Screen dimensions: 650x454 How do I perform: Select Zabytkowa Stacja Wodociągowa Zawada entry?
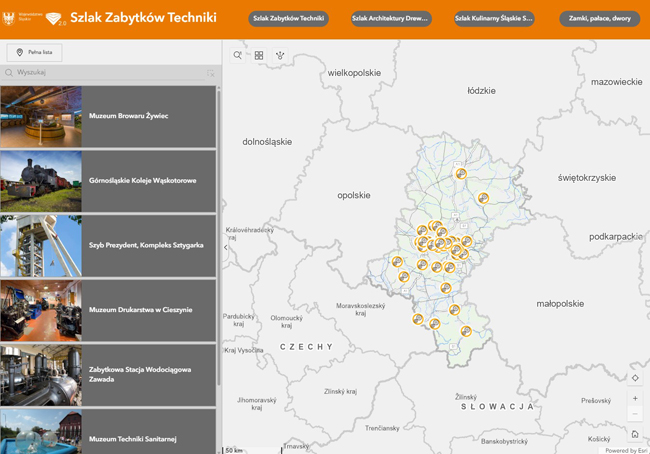click(108, 375)
